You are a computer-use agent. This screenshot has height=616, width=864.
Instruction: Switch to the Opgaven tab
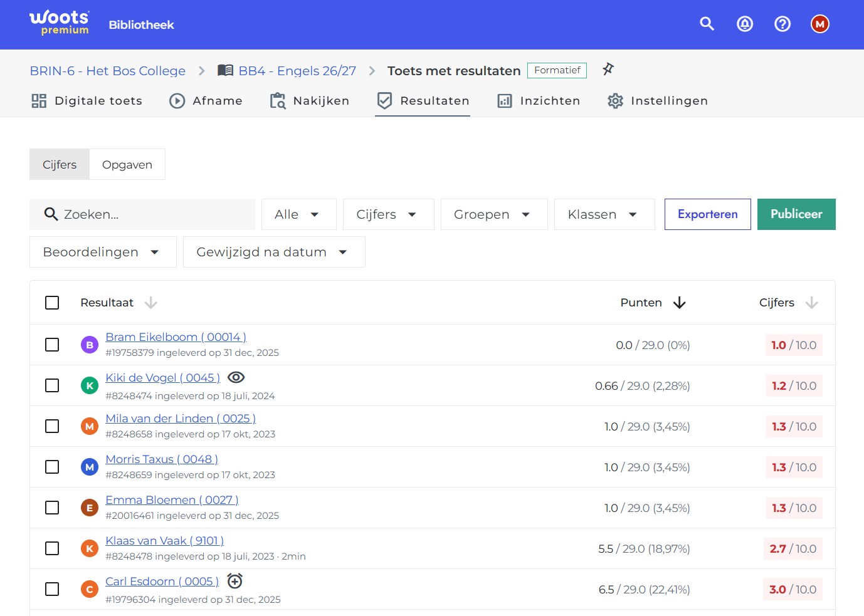coord(127,164)
